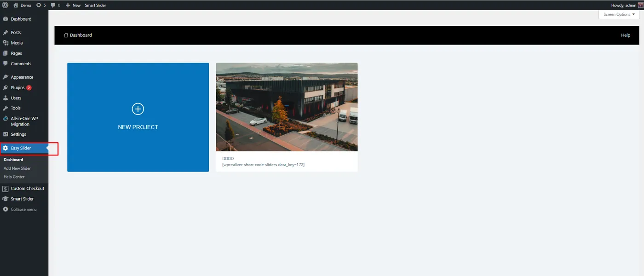Select Add New Slider submenu item
The image size is (644, 276).
[x=17, y=168]
